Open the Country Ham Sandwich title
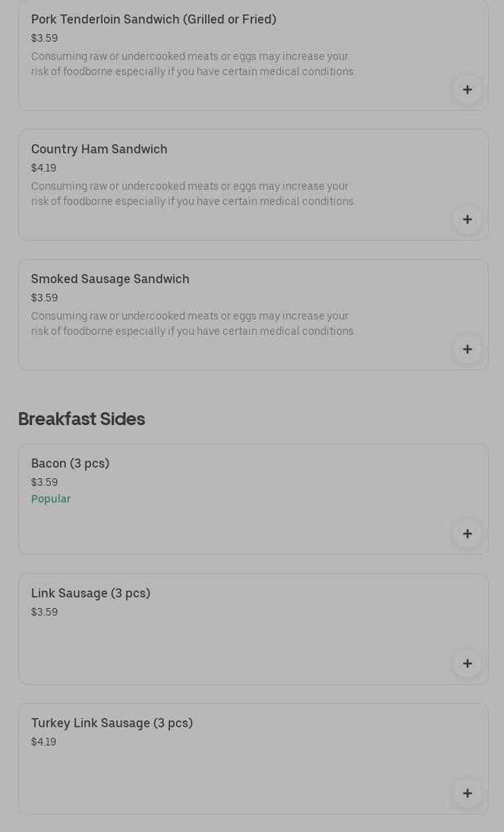The image size is (504, 832). click(99, 150)
